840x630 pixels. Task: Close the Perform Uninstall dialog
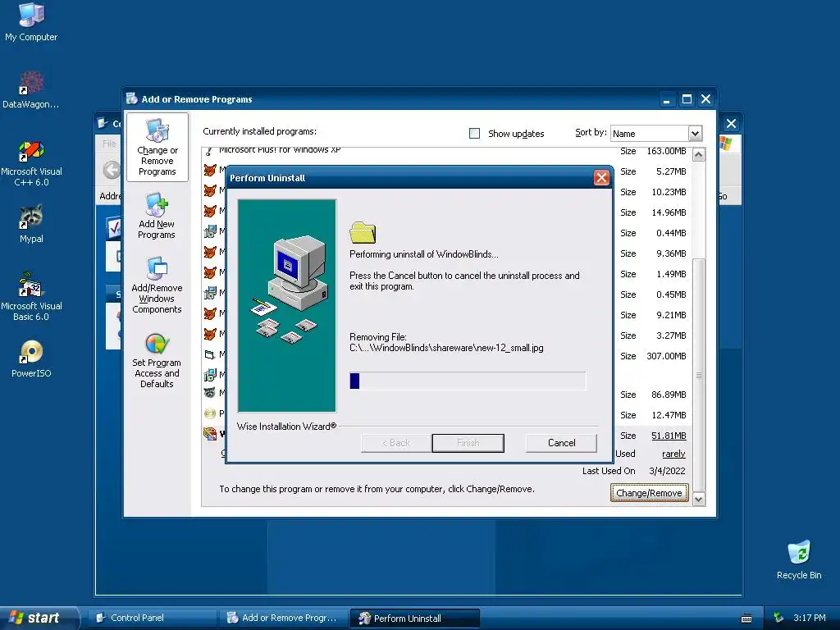pos(601,178)
